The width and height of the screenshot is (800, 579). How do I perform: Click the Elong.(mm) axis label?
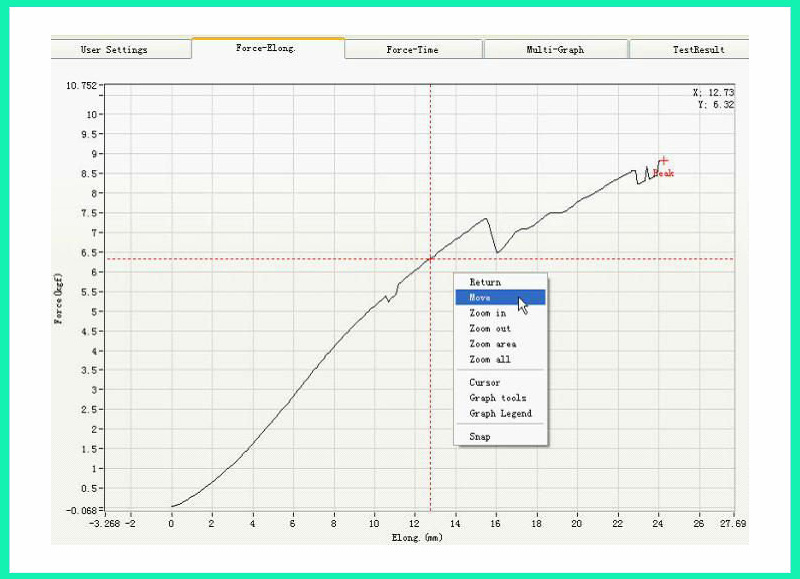tap(416, 537)
